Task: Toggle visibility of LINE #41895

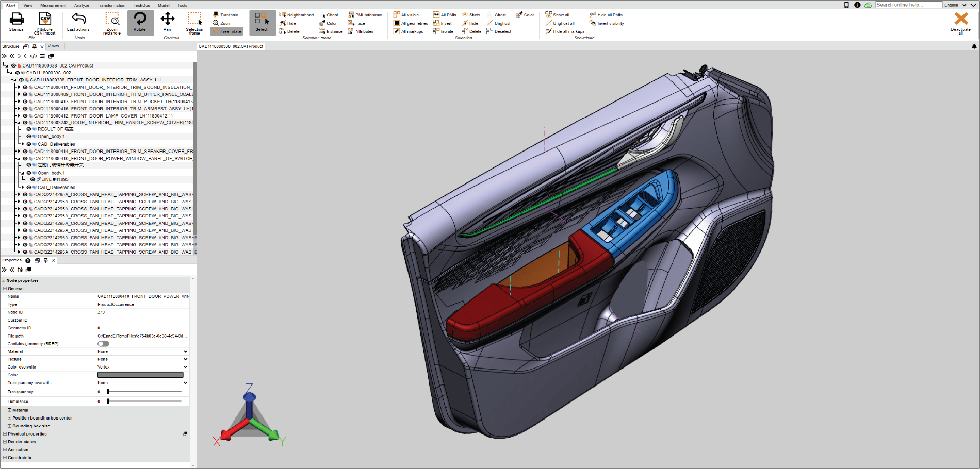Action: [32, 179]
